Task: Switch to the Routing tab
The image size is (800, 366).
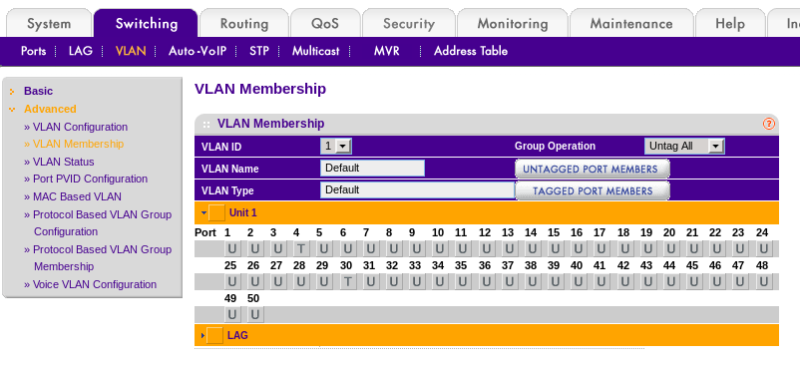Action: 244,23
